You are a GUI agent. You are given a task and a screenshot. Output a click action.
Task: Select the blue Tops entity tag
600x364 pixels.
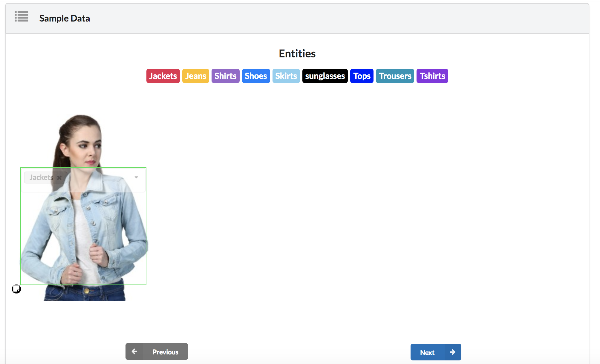click(362, 76)
